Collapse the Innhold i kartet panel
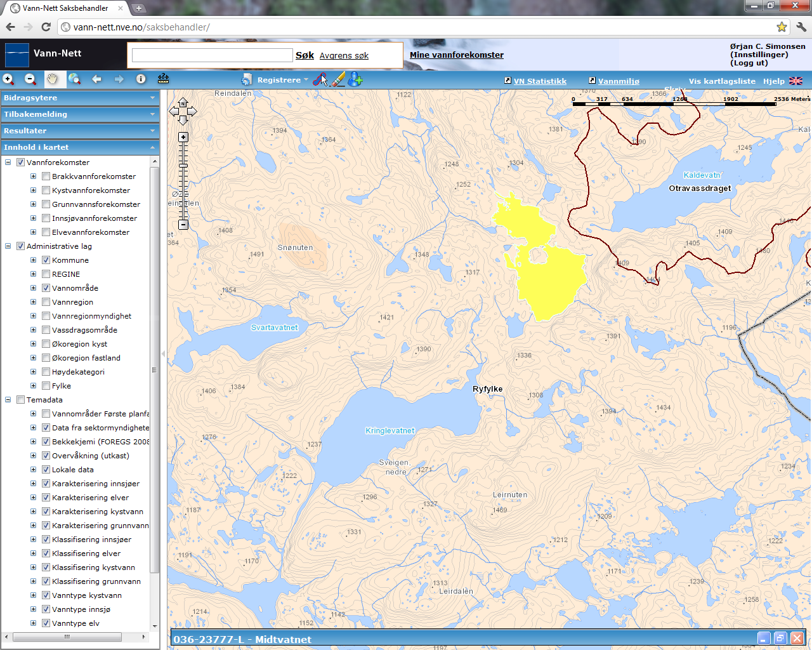 80,147
